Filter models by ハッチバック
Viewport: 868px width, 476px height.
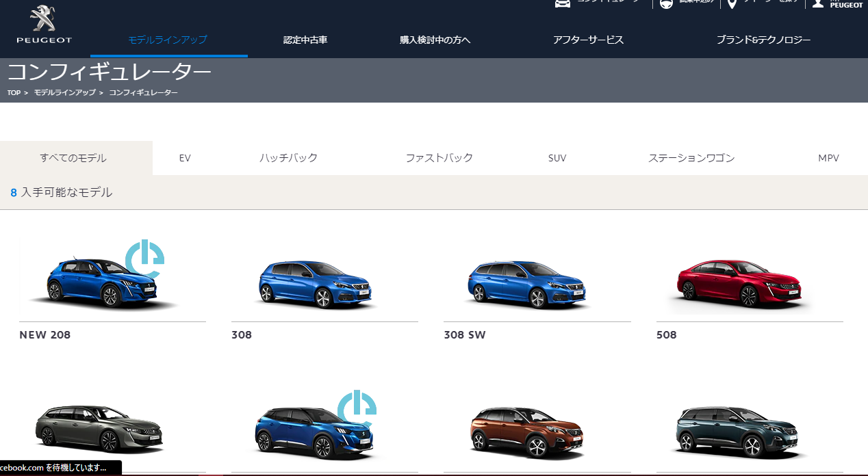[288, 157]
